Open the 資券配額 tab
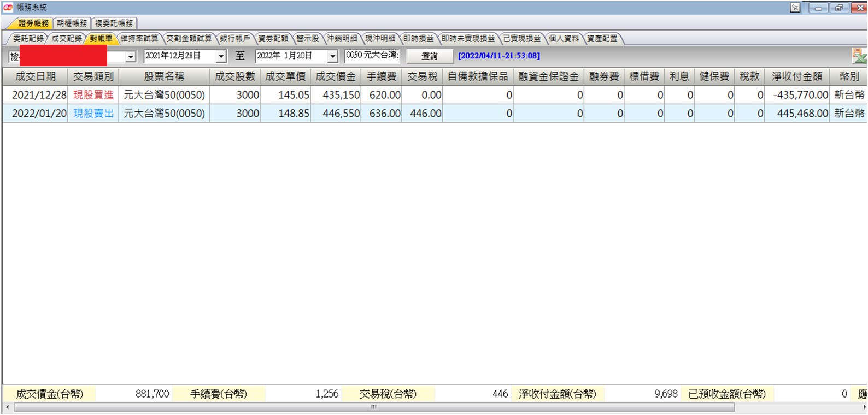 click(273, 38)
